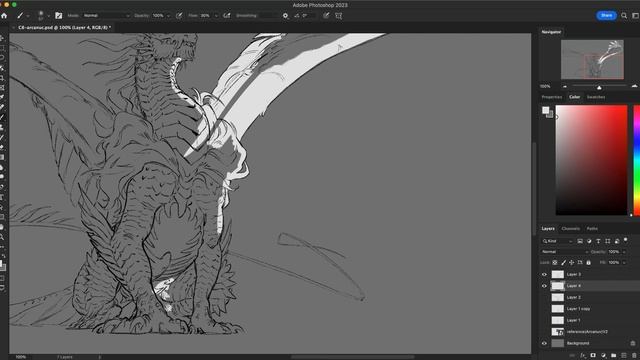Toggle lock position
This screenshot has width=640, height=360.
(x=571, y=262)
